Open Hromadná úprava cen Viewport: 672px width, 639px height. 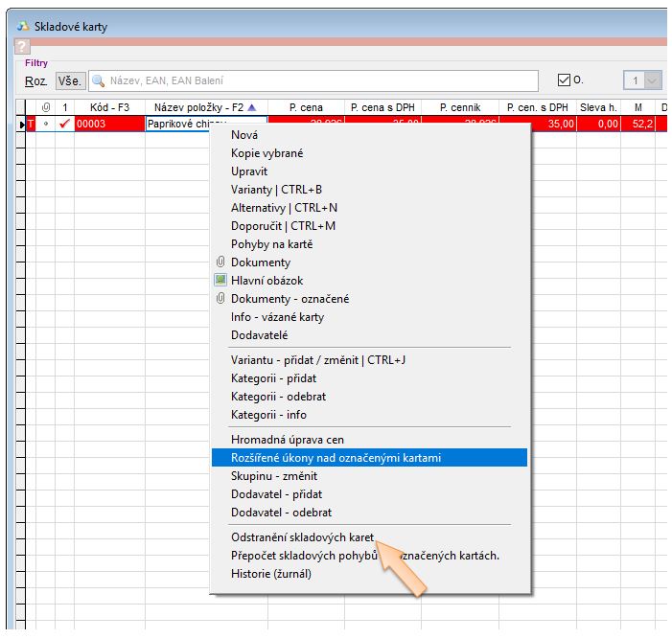coord(289,440)
